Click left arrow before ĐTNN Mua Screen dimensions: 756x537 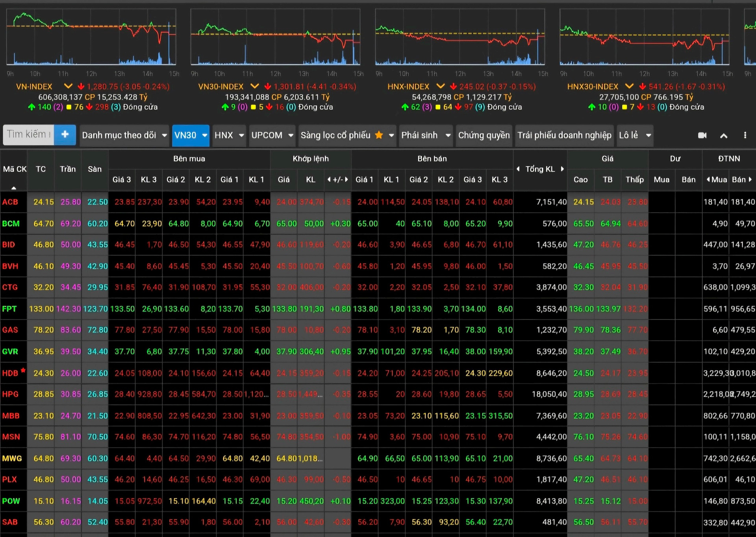click(708, 179)
